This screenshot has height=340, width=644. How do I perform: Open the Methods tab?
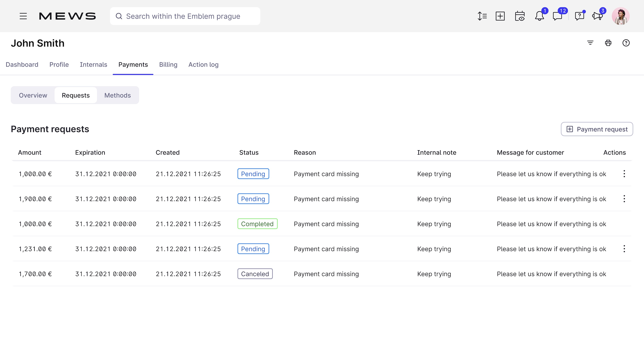click(117, 95)
